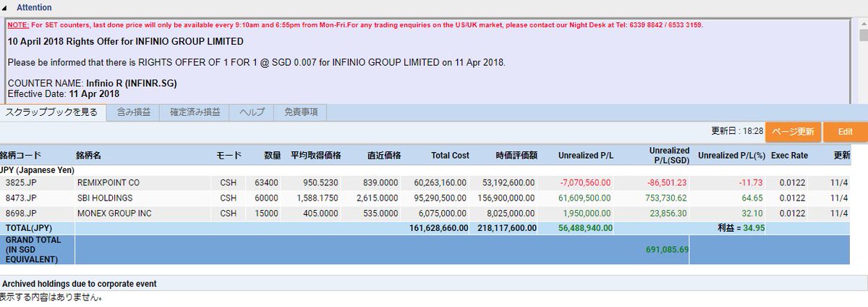Click market value 156,900,000.00
Viewport: 868px width, 307px height.
point(506,198)
